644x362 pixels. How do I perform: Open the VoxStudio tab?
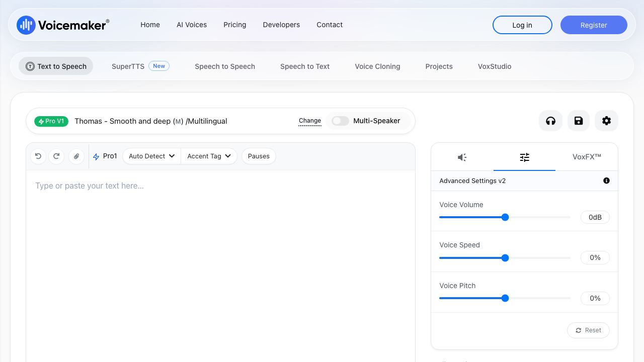pos(495,66)
